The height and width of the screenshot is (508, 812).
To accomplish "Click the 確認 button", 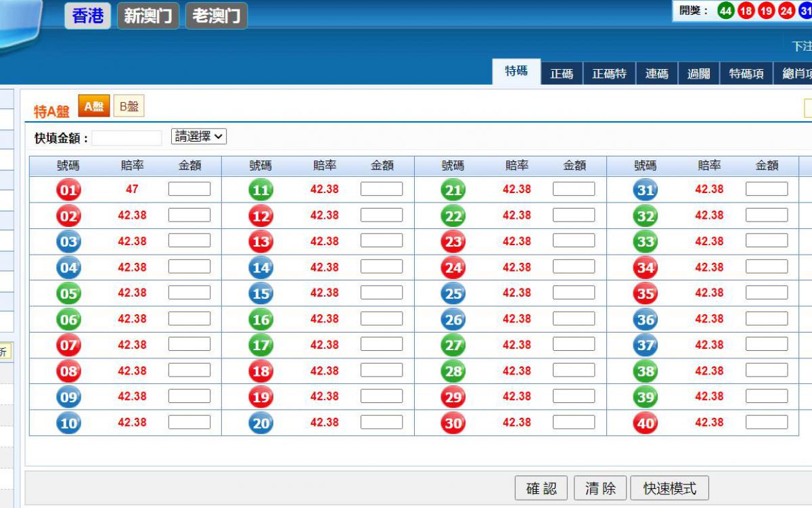I will click(x=541, y=488).
